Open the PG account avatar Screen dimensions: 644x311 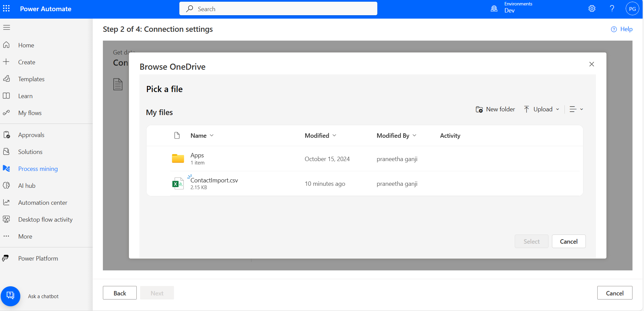pyautogui.click(x=632, y=9)
